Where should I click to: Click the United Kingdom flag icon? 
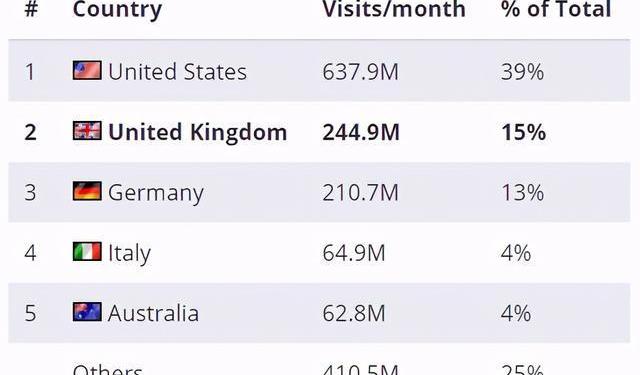(87, 131)
